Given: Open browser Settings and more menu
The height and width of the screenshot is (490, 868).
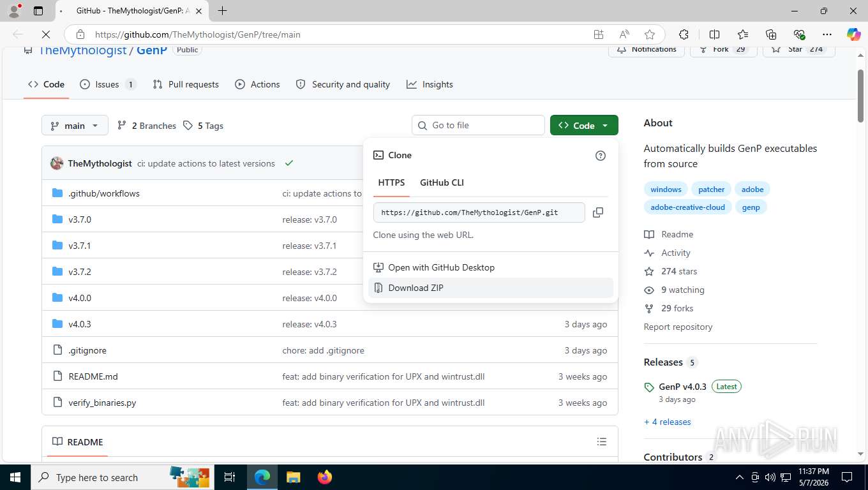Looking at the screenshot, I should 827,34.
